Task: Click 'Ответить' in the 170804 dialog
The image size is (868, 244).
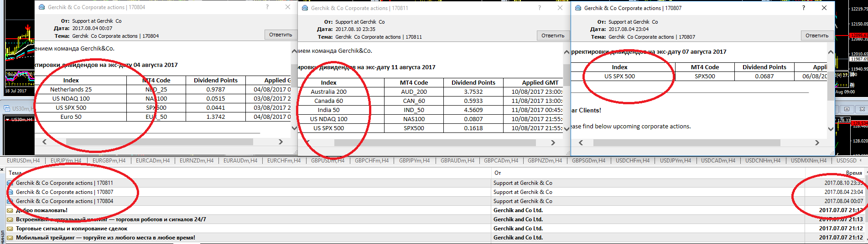Action: (x=281, y=35)
